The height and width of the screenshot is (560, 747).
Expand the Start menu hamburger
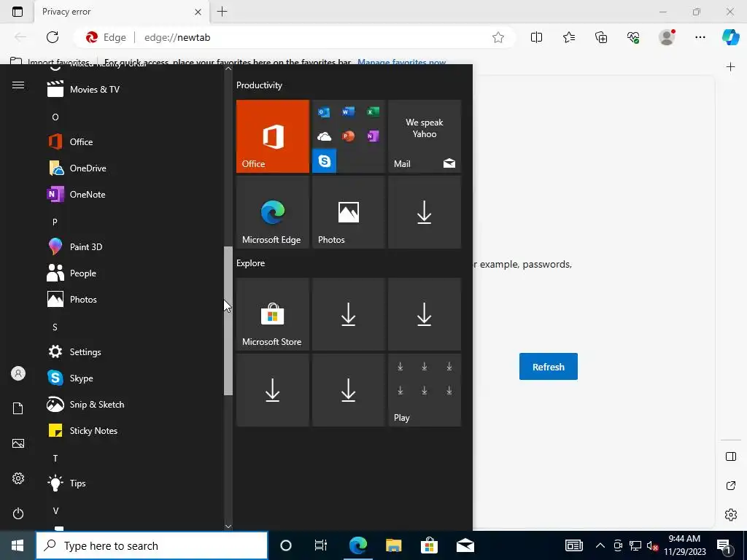point(18,85)
